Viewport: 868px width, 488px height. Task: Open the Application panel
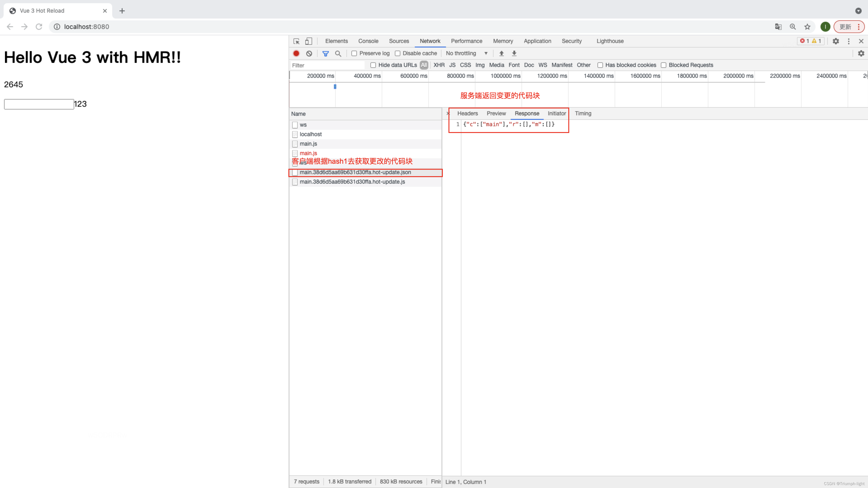click(537, 41)
